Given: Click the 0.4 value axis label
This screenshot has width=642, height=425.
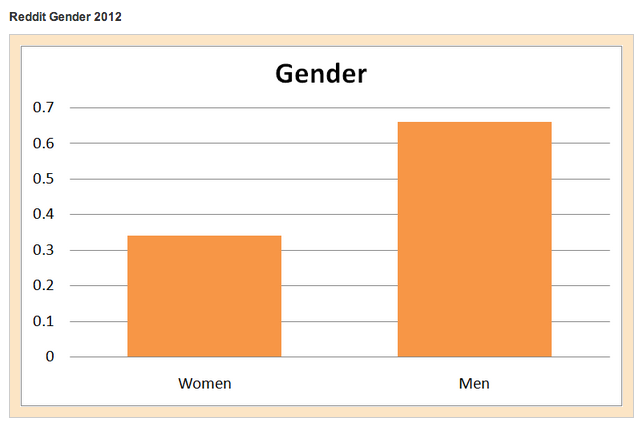Looking at the screenshot, I should (44, 214).
